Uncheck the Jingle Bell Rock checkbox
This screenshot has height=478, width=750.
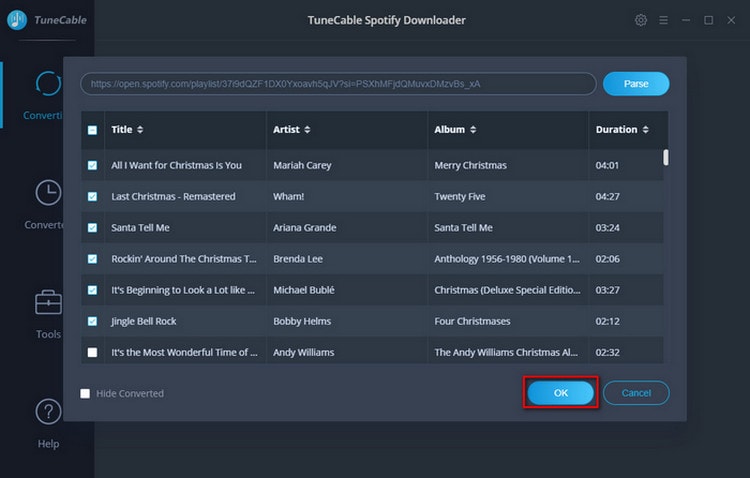pos(92,321)
